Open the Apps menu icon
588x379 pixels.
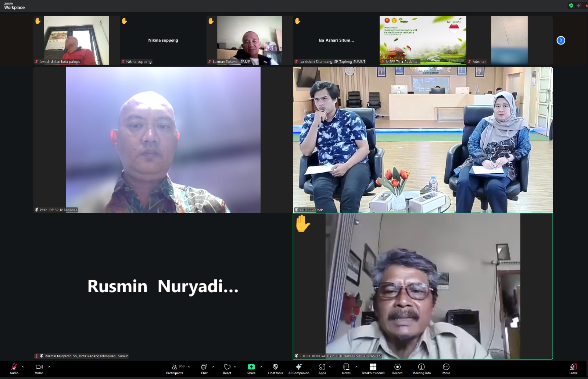[x=322, y=369]
